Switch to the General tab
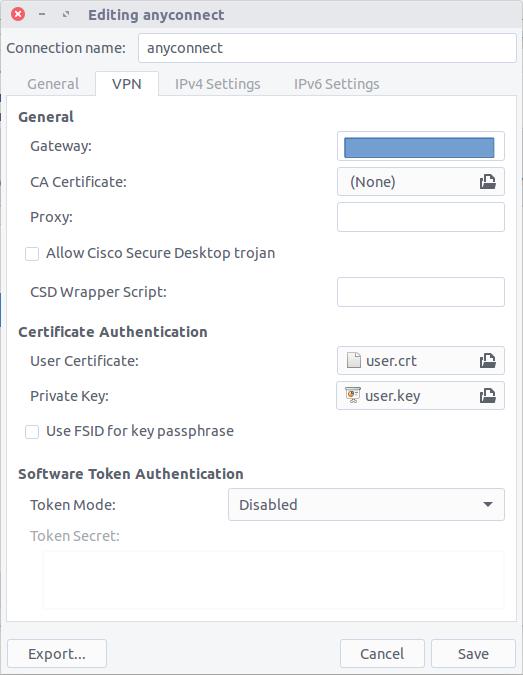 click(x=53, y=84)
